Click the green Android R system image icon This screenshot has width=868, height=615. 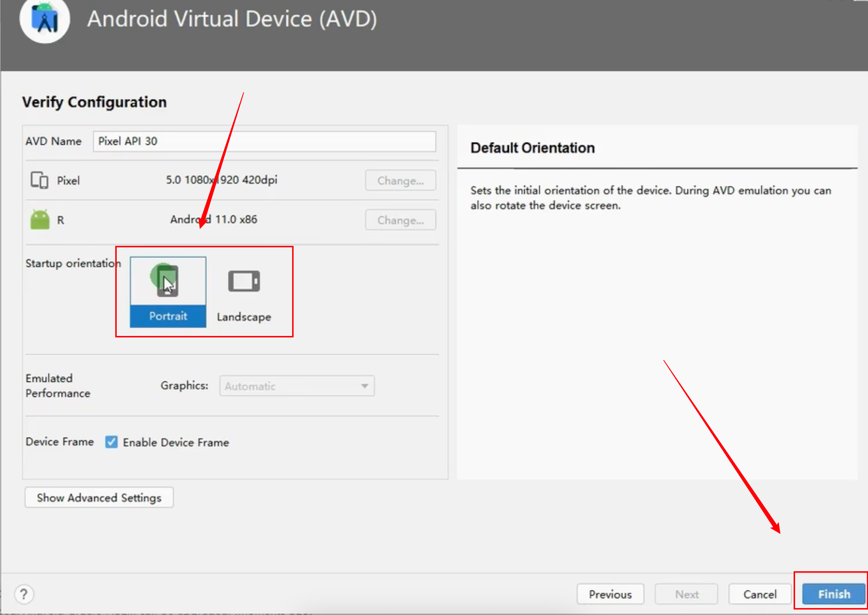40,220
